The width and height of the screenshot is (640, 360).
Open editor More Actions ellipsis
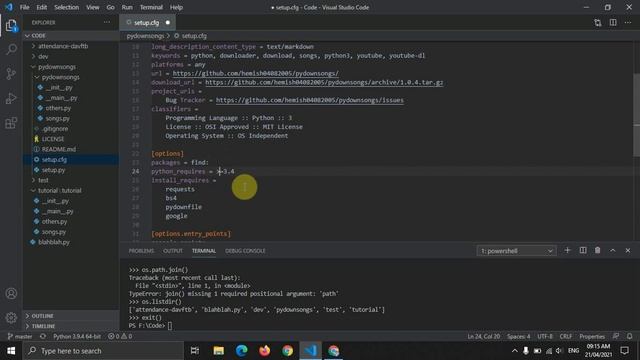click(x=628, y=22)
